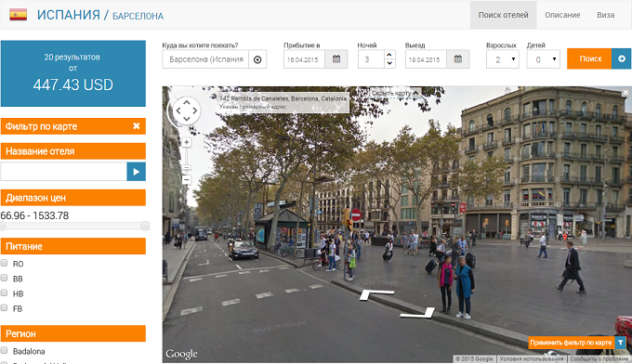Image resolution: width=632 pixels, height=364 pixels.
Task: Check the RO meal option
Action: click(4, 263)
